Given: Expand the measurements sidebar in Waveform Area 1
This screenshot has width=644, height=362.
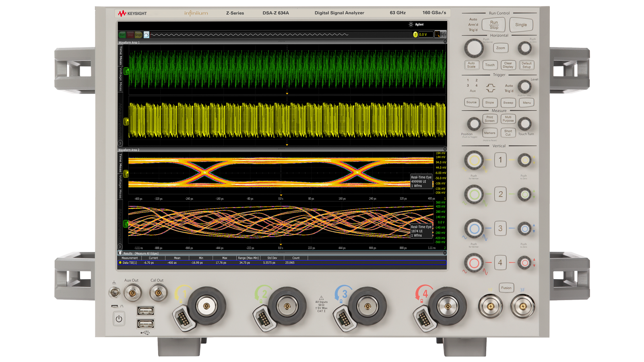Looking at the screenshot, I should pyautogui.click(x=120, y=143).
